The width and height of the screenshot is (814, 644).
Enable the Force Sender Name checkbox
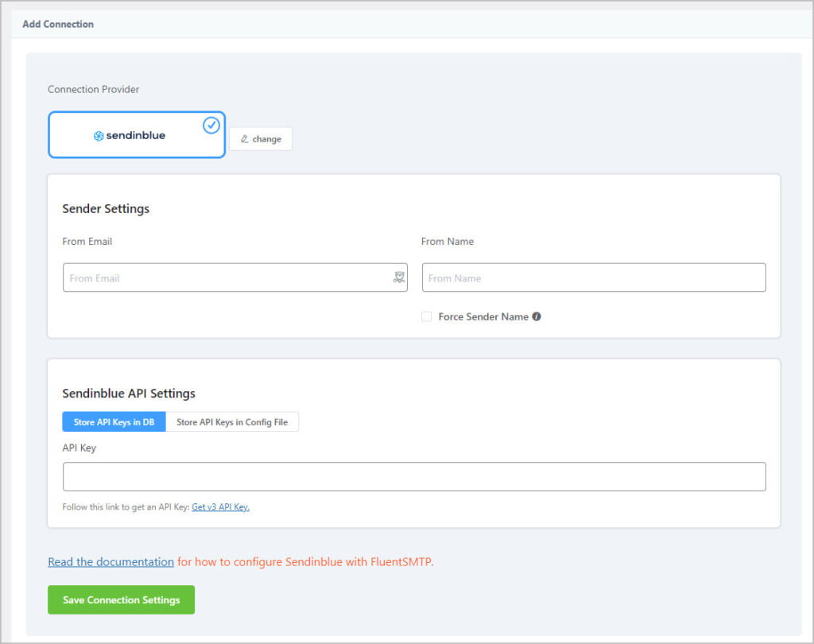[x=426, y=316]
